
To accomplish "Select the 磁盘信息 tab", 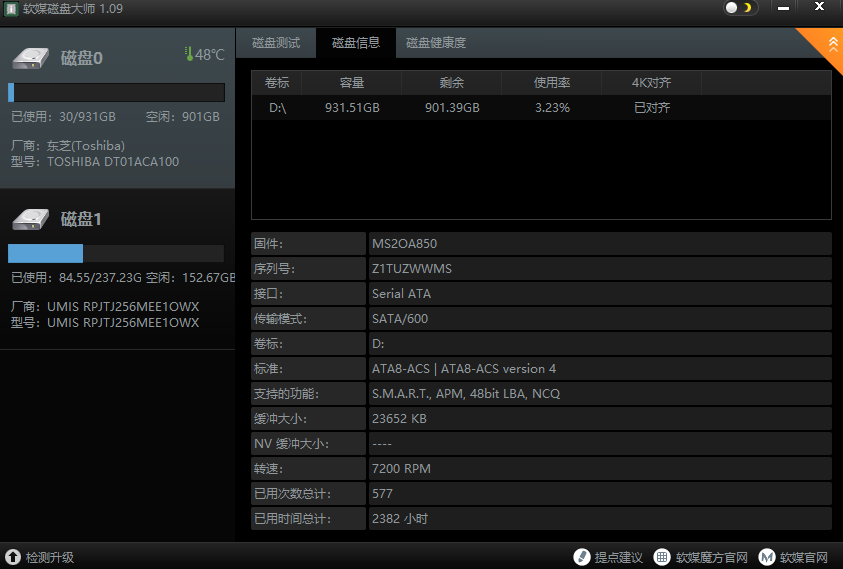I will click(356, 43).
